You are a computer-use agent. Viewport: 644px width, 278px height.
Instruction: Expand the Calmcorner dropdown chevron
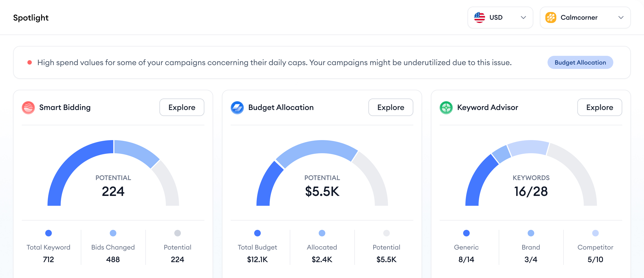[621, 18]
